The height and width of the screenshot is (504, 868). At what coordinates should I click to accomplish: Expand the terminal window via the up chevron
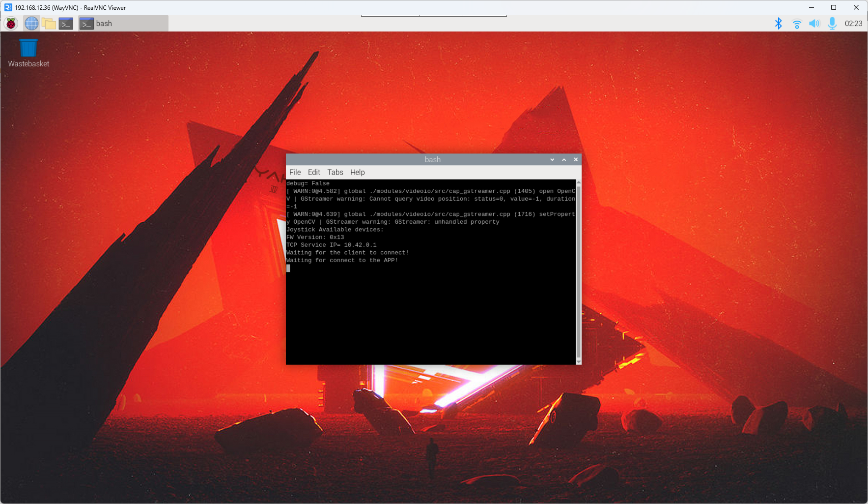point(563,159)
